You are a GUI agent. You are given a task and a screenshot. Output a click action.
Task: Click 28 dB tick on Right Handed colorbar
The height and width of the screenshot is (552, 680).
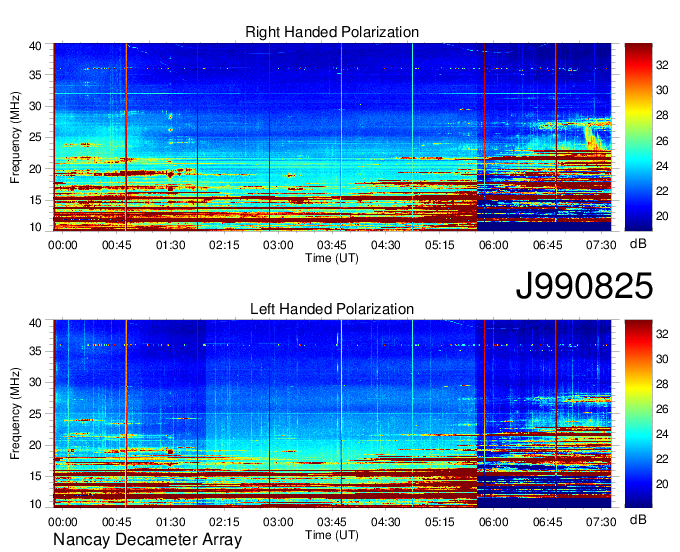click(x=662, y=115)
